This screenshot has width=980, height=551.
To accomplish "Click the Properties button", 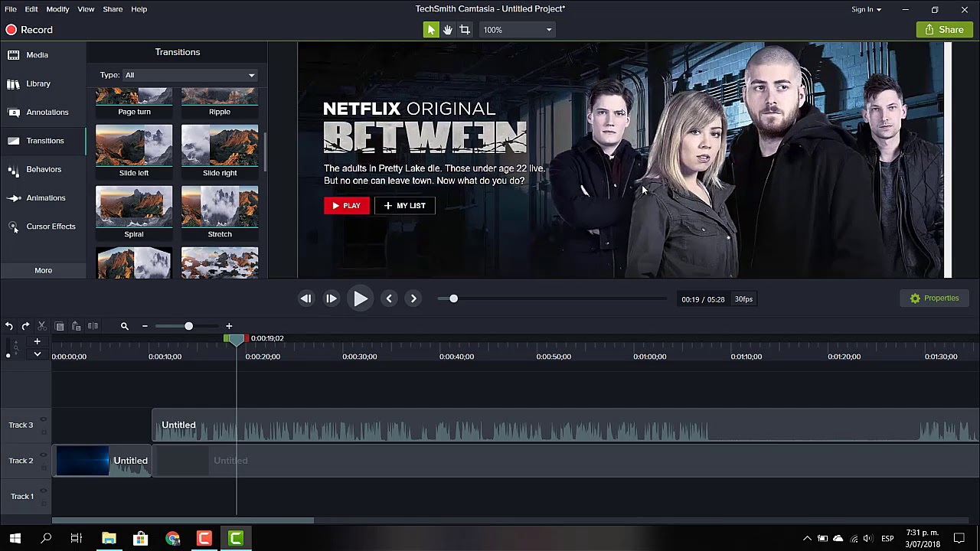I will point(934,298).
